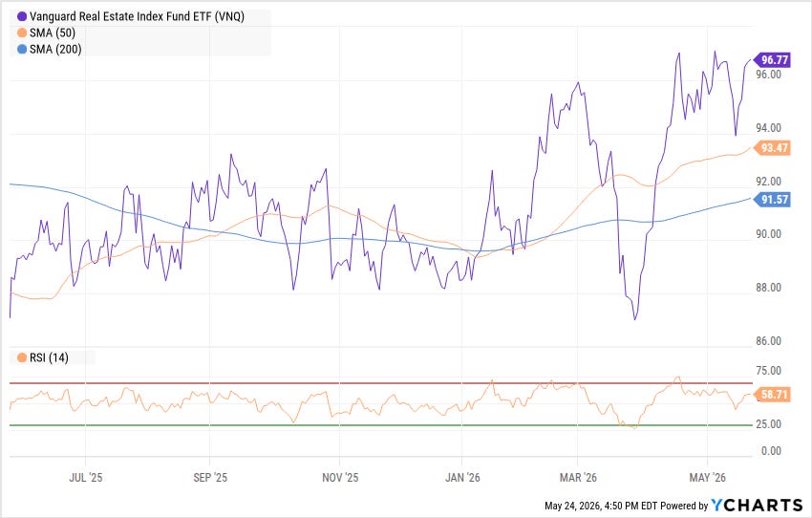Click the orange 93.47 SMA value tag

[772, 148]
